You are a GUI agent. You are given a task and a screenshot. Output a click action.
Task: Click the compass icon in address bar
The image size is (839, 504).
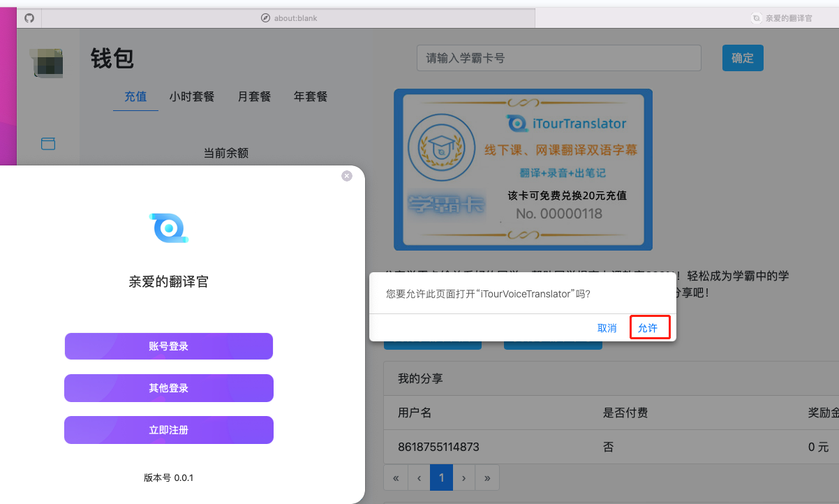click(265, 18)
